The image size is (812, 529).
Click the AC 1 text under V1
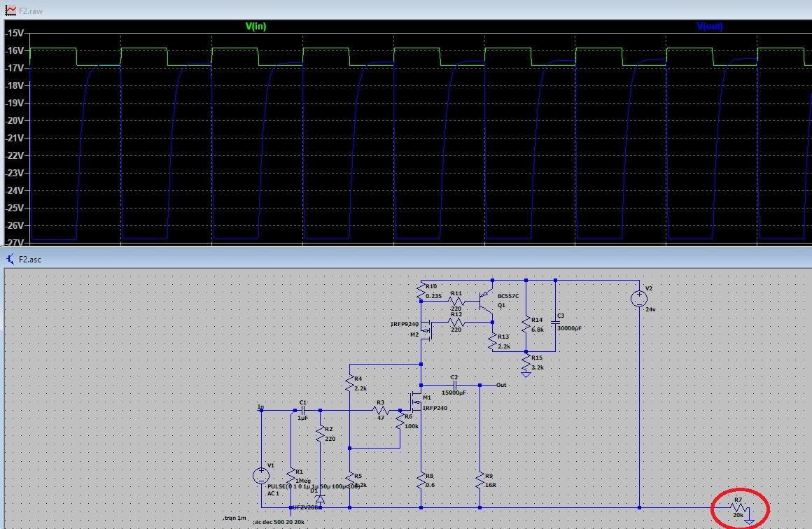pyautogui.click(x=274, y=494)
